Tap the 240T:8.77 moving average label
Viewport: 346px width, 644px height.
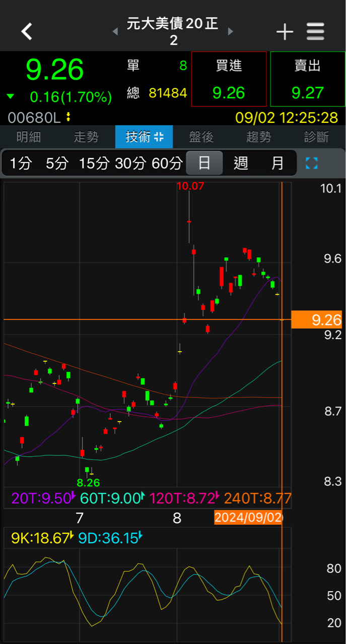coord(257,498)
